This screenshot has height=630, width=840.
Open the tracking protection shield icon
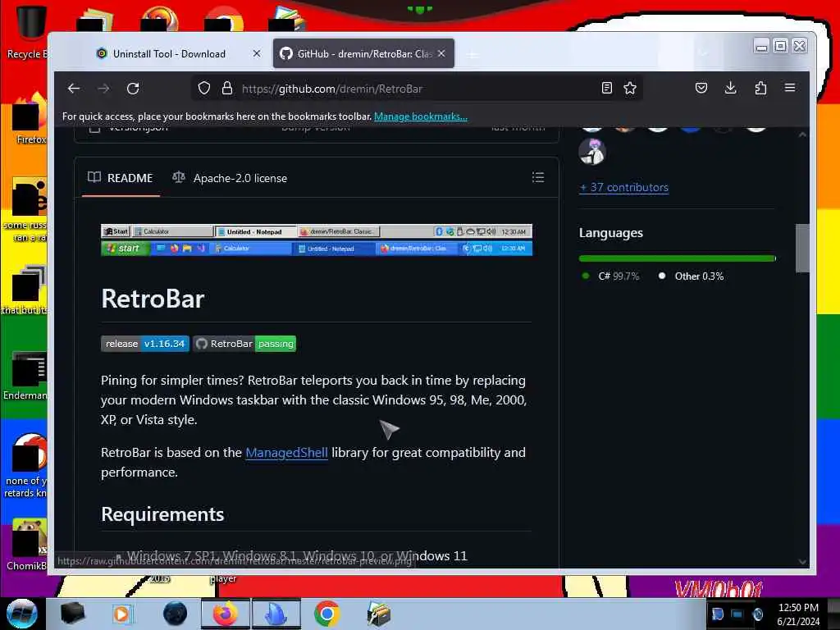click(x=203, y=89)
